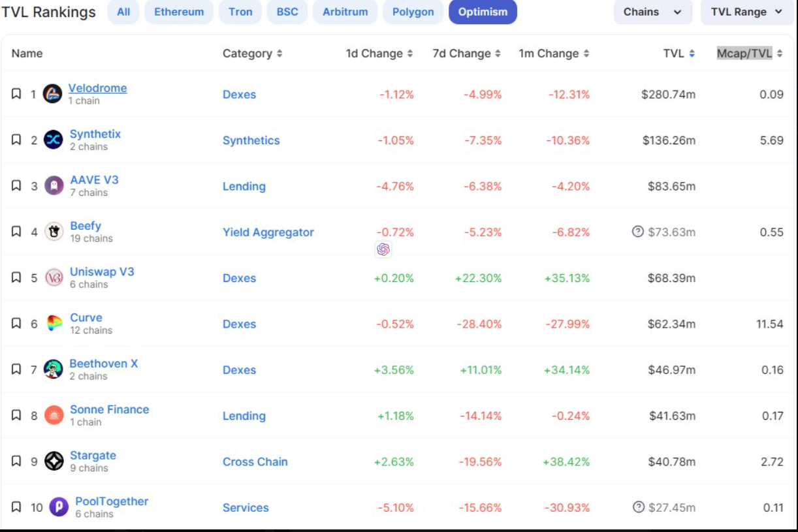Bookmark the Stargate row
798x532 pixels.
(x=16, y=462)
